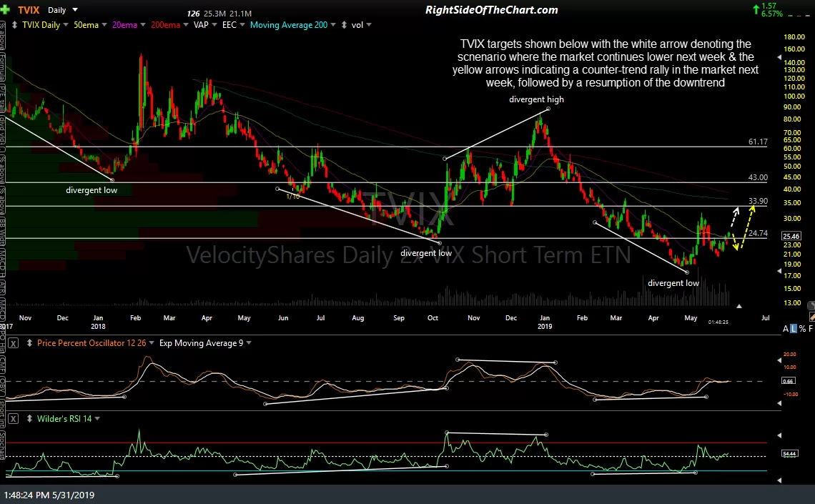Open the Price Percent Oscillator dropdown arrow
This screenshot has height=504, width=815.
point(152,343)
